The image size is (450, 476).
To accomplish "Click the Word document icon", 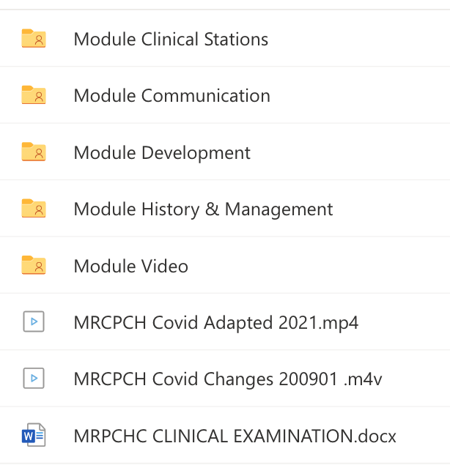I will (34, 436).
